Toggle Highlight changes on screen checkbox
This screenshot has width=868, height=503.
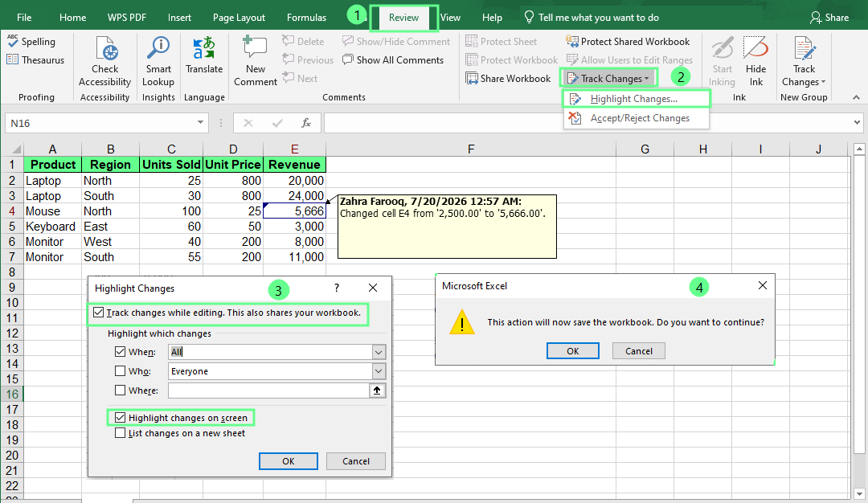pyautogui.click(x=120, y=417)
